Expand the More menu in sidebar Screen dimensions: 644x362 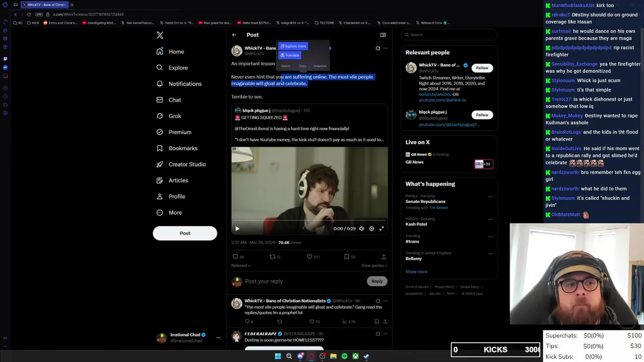[x=169, y=213]
